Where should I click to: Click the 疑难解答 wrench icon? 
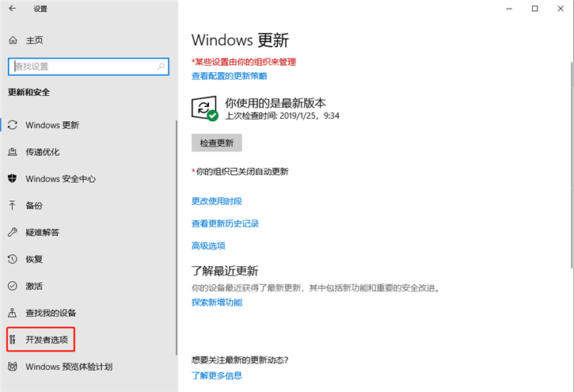coord(13,233)
